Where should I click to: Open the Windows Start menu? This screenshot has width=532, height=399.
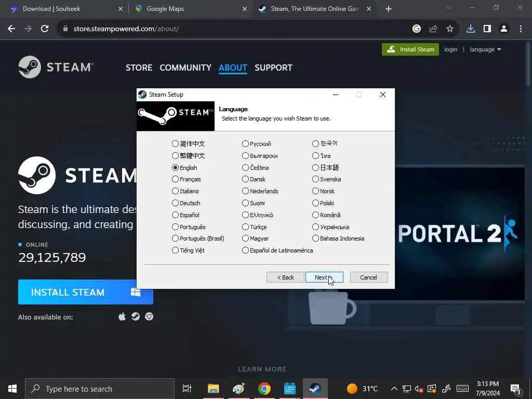point(12,389)
